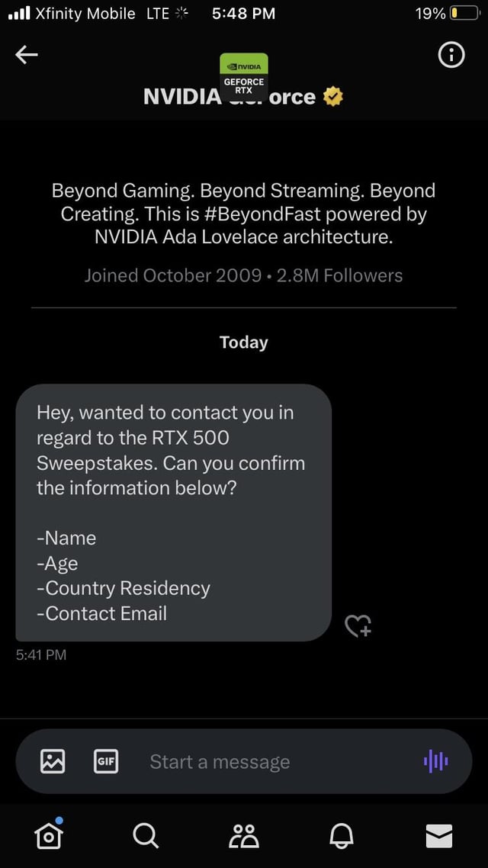Select the RTX 500 Sweepstakes message bubble
488x868 pixels.
(173, 513)
